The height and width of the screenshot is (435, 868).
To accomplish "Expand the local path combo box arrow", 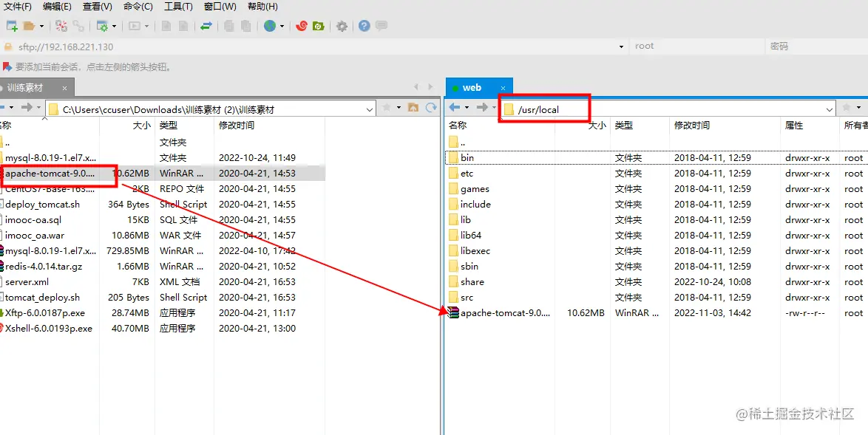I will 370,110.
